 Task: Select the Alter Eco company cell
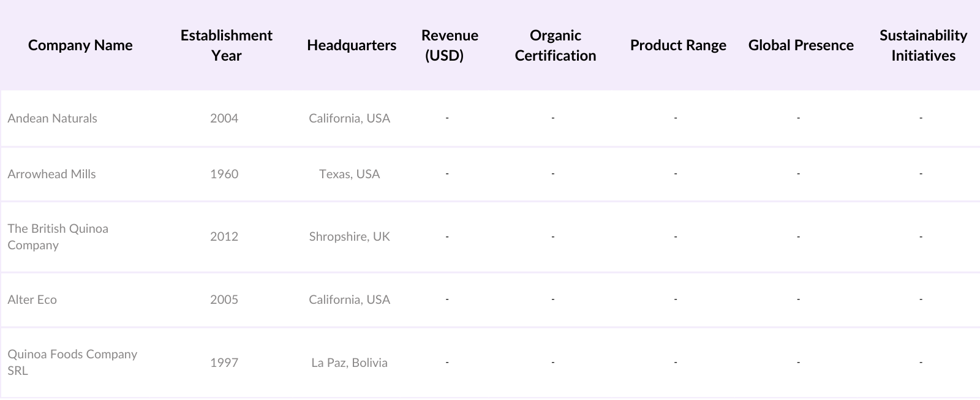[x=32, y=300]
